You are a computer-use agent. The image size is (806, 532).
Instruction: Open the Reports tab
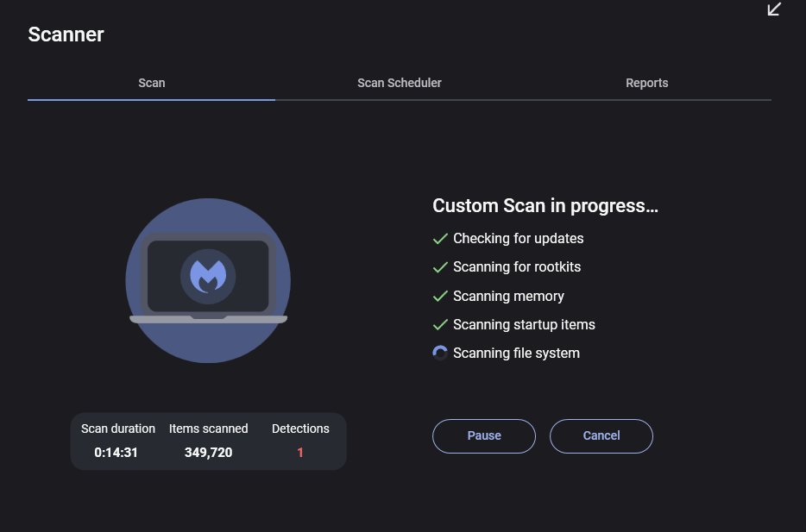tap(647, 83)
